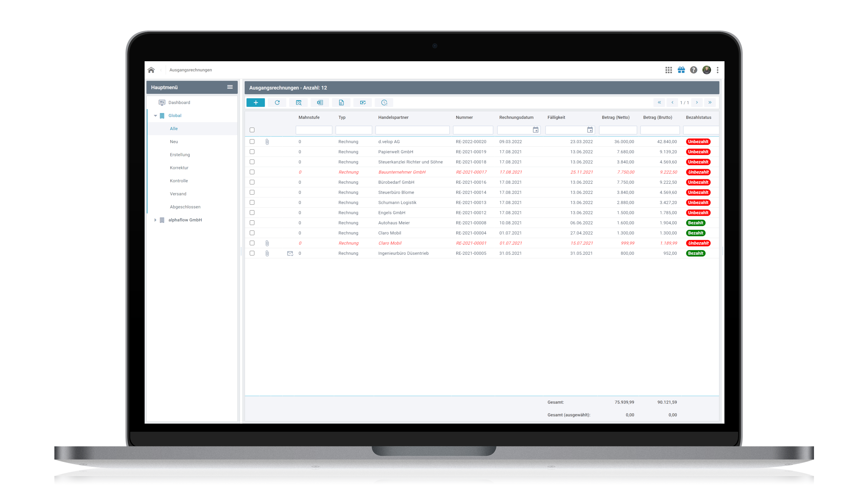
Task: Open Fälligkeit filter calendar picker
Action: pyautogui.click(x=590, y=130)
